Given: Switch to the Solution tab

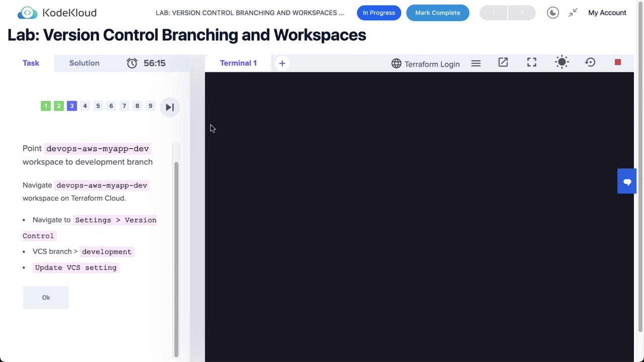Looking at the screenshot, I should coord(85,63).
